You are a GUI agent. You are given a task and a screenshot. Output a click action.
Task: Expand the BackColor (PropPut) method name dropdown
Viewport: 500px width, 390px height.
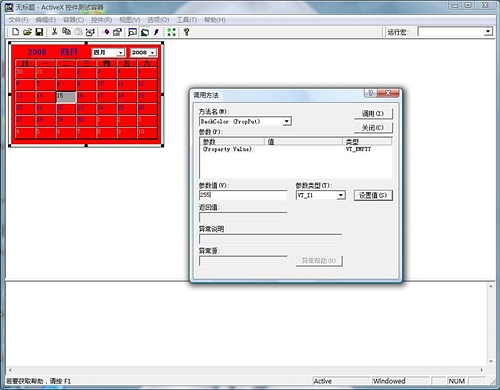click(287, 121)
